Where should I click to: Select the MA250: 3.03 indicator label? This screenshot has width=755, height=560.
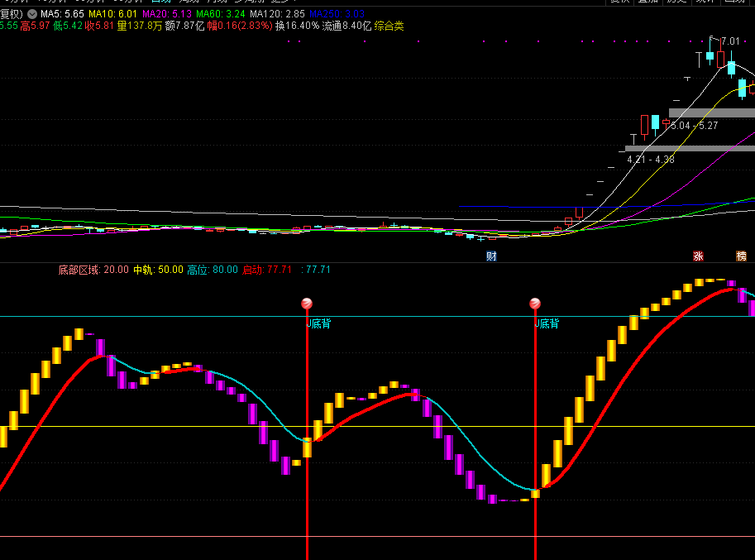pos(337,14)
